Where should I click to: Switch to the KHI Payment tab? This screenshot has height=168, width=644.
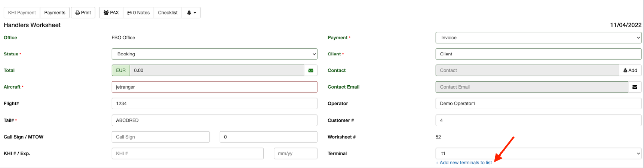tap(22, 13)
